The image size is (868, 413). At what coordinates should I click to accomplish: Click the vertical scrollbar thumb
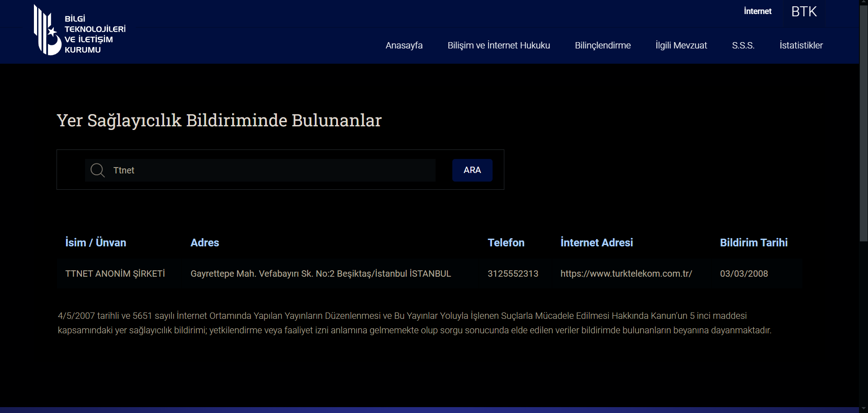pyautogui.click(x=863, y=124)
